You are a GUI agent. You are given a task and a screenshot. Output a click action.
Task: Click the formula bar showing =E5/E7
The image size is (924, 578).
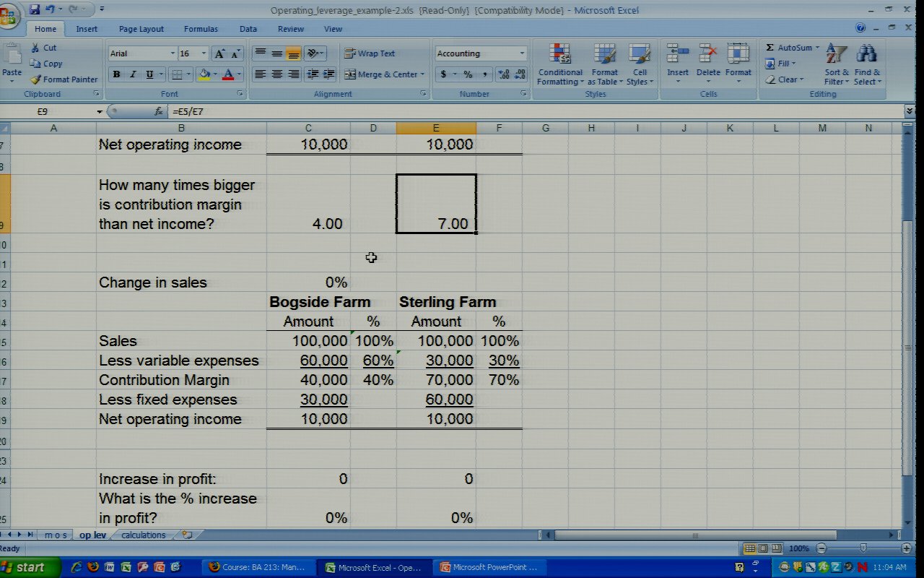[x=505, y=111]
